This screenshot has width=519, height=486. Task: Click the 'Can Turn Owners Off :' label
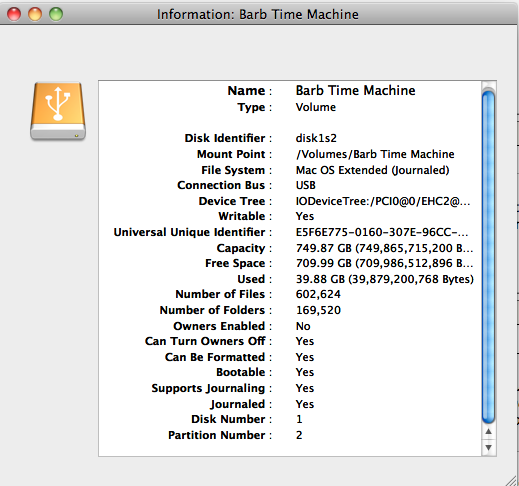(x=209, y=341)
